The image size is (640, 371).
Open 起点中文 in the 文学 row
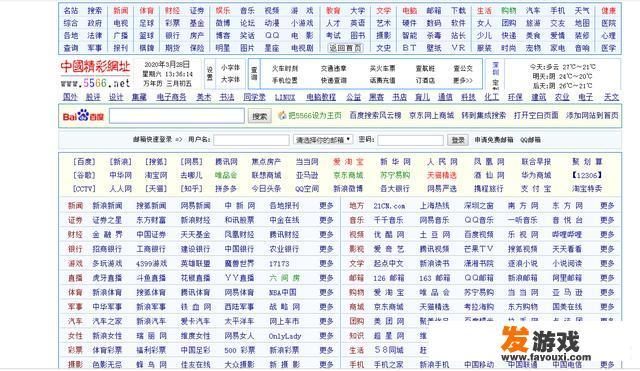tap(389, 264)
